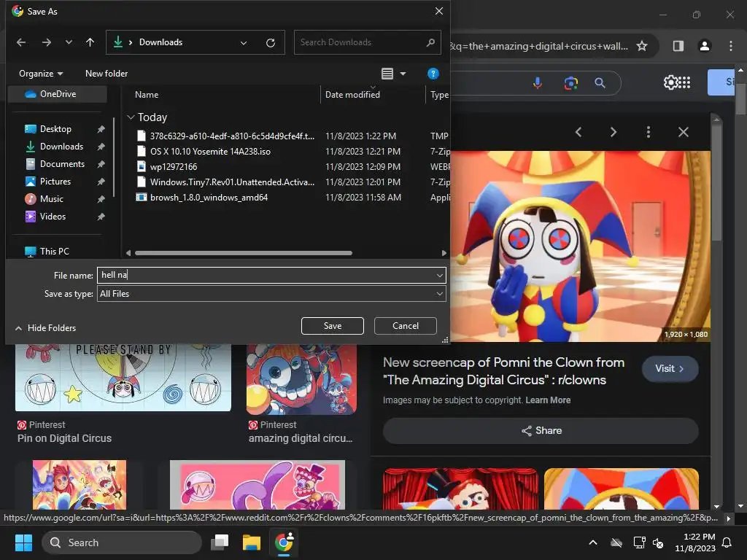
Task: Open Task View on the taskbar
Action: point(220,542)
